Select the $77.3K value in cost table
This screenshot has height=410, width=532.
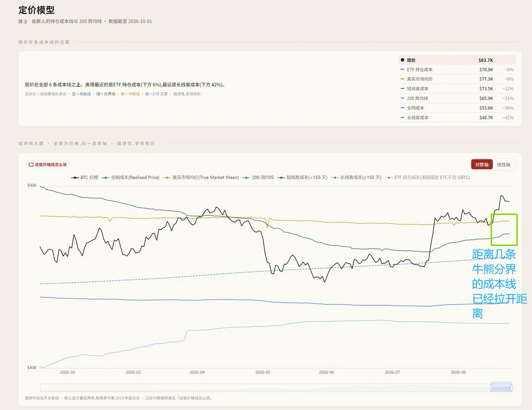coord(486,79)
